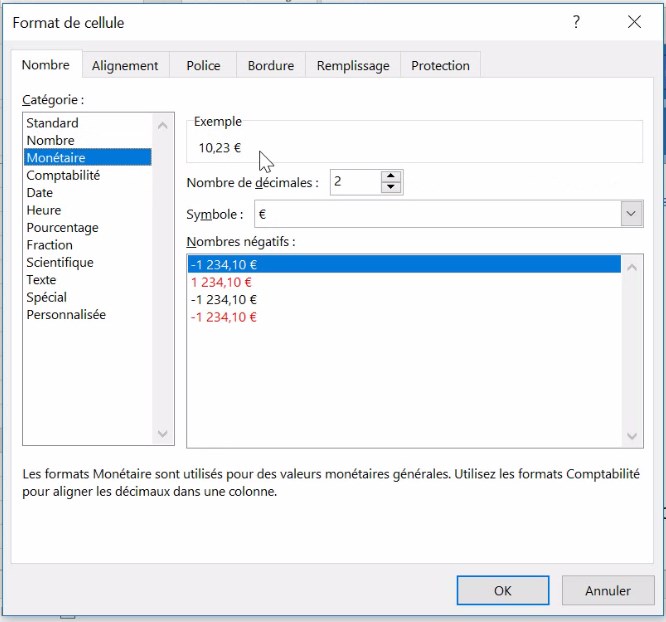Choose red -1 234,10 € negative format

click(223, 317)
